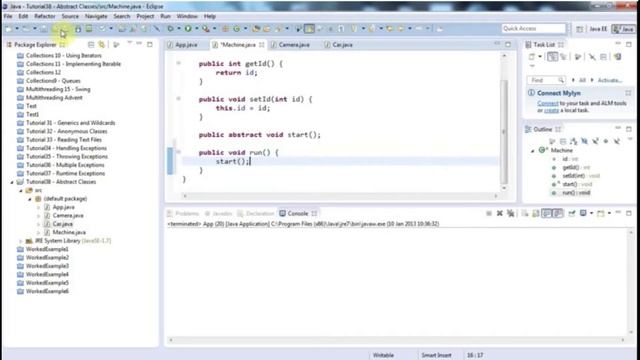Click the Debug toolbar icon
The image size is (640, 360).
click(x=170, y=29)
